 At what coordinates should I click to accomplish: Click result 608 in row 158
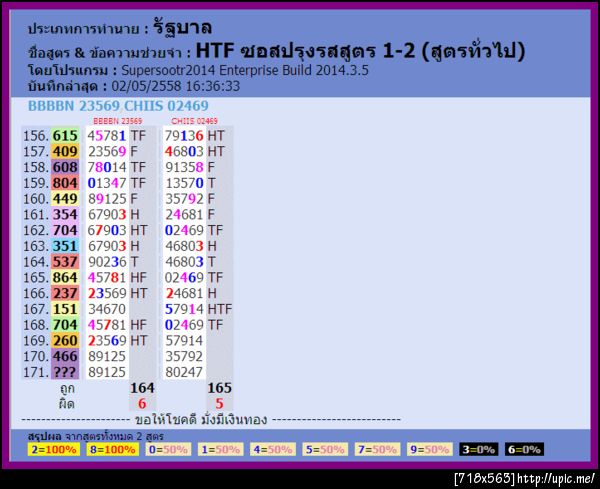pyautogui.click(x=65, y=167)
